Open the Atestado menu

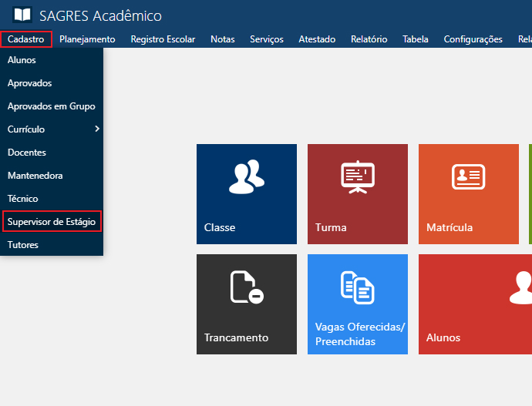tap(317, 39)
